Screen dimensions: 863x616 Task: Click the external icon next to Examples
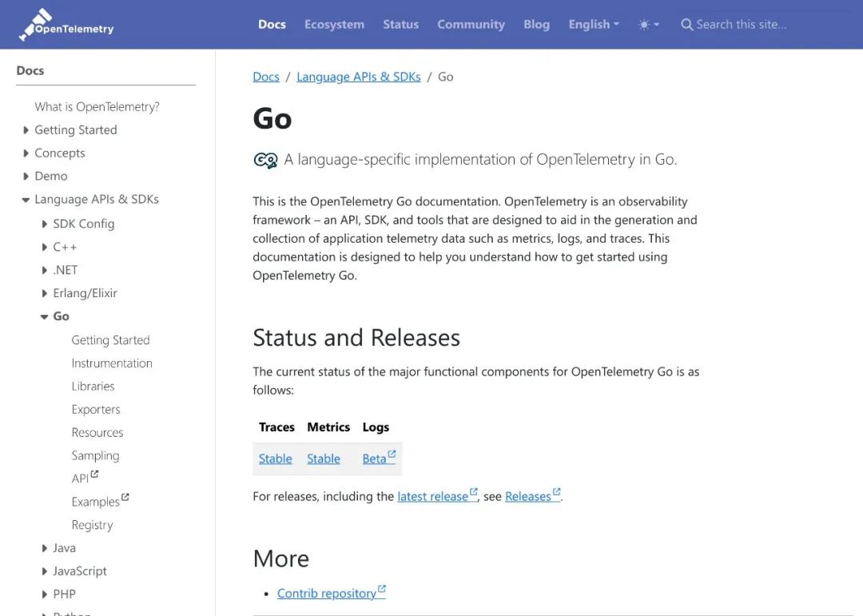tap(125, 497)
